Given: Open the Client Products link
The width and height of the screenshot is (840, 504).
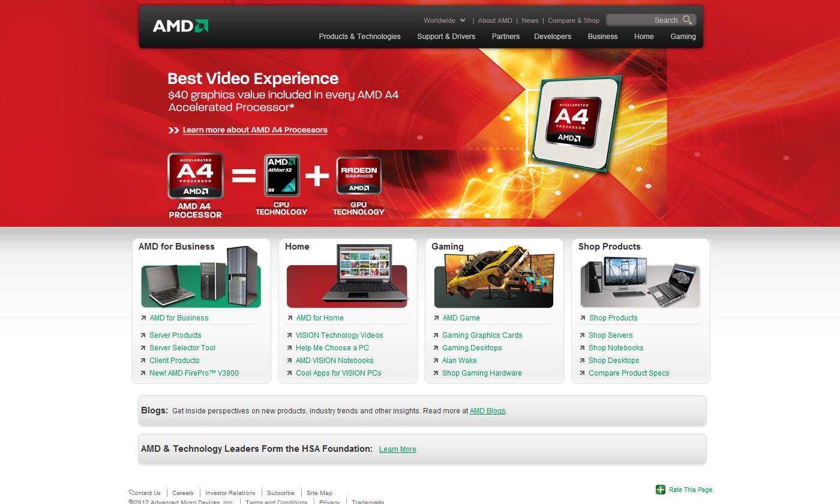Looking at the screenshot, I should [x=174, y=361].
